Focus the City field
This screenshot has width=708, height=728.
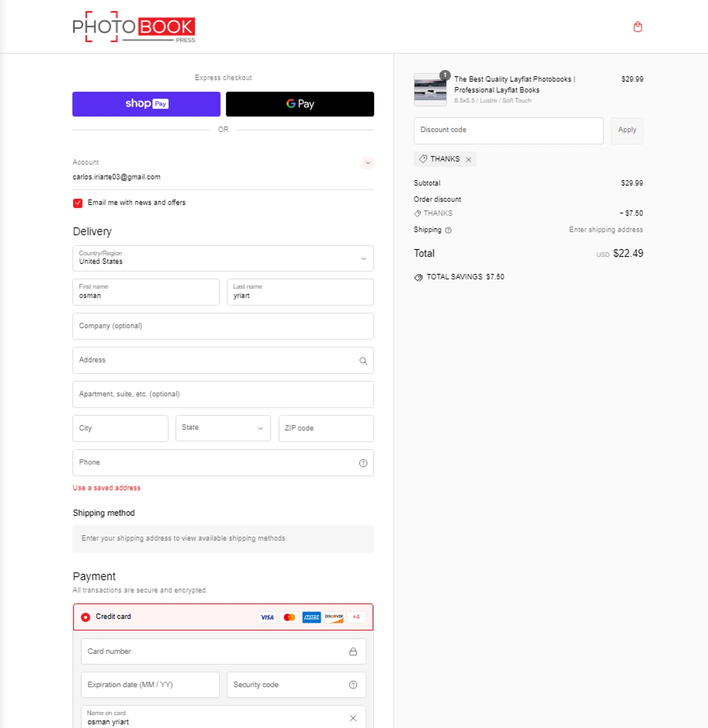coord(120,428)
